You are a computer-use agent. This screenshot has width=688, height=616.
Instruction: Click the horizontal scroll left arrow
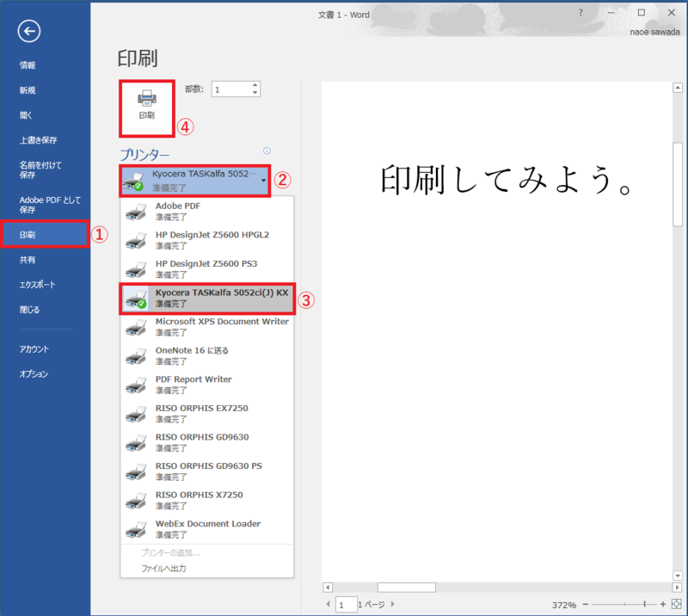coord(328,588)
